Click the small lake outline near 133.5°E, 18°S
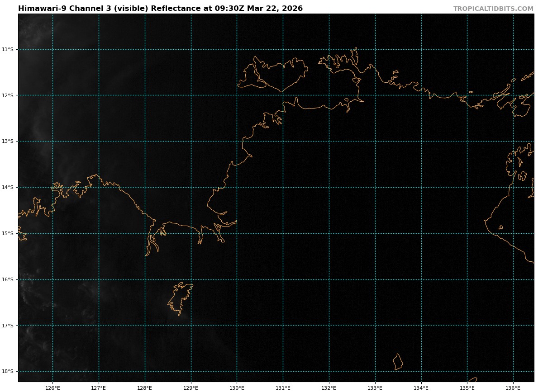The image size is (543, 392). [398, 362]
